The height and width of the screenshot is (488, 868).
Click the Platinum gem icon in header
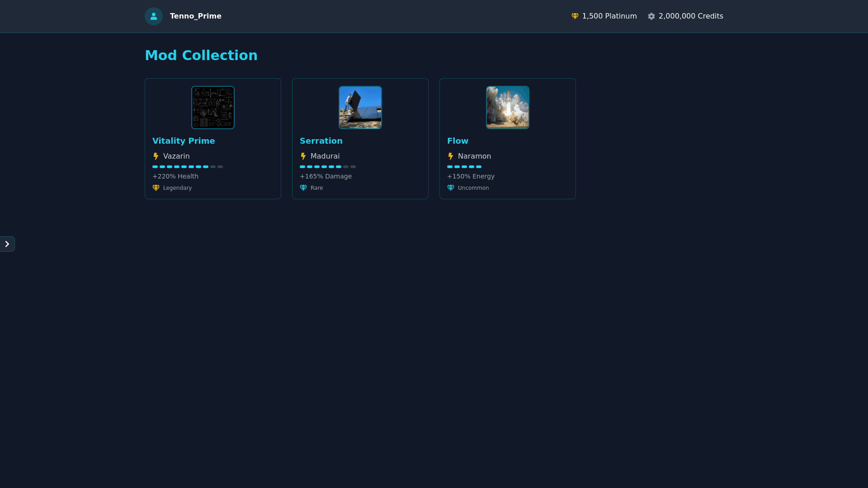575,16
